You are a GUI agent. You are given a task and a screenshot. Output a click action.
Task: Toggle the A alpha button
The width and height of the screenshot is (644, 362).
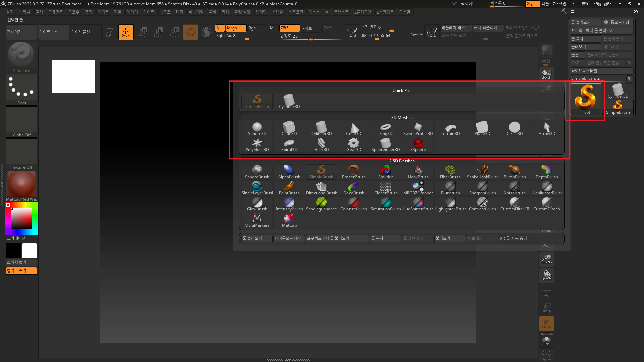click(x=220, y=28)
